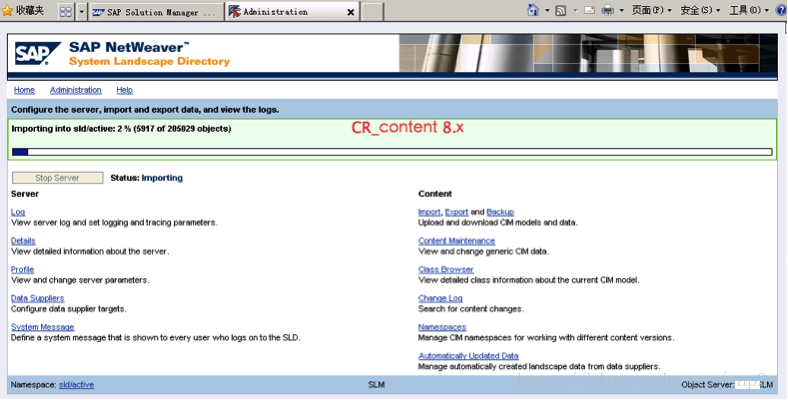Viewport: 788px width, 400px height.
Task: Open the Change Log link
Action: tap(440, 298)
